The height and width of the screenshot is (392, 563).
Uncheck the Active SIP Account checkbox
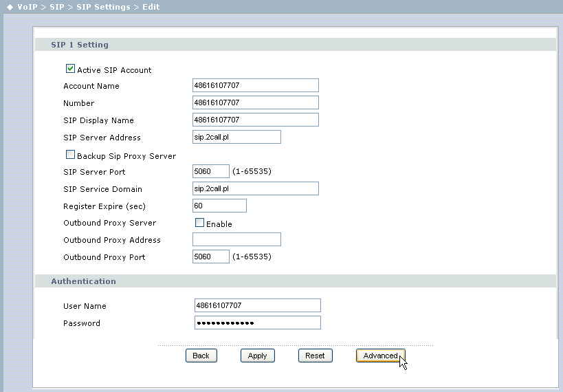(70, 69)
